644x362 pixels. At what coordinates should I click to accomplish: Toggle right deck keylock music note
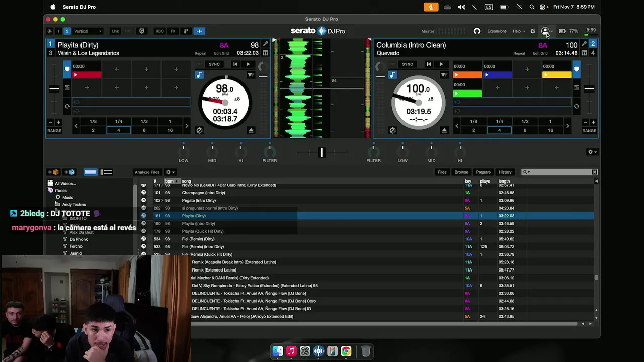coord(392,75)
